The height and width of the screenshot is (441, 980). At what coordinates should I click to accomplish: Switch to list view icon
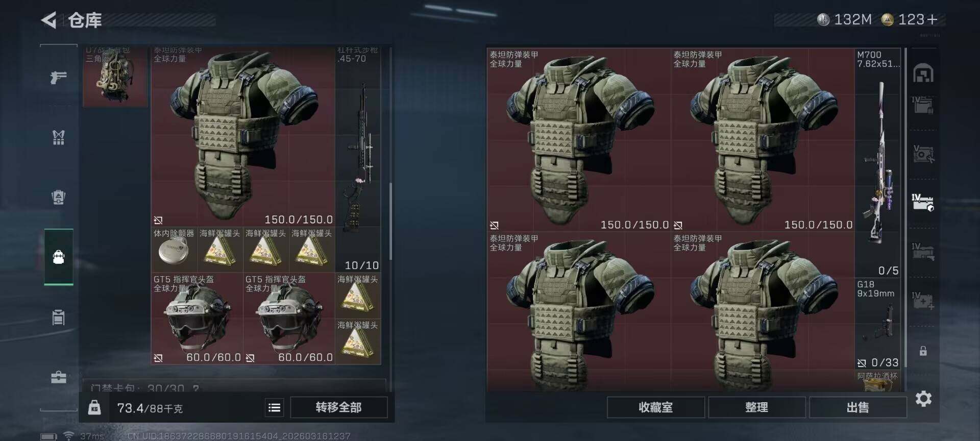tap(274, 407)
